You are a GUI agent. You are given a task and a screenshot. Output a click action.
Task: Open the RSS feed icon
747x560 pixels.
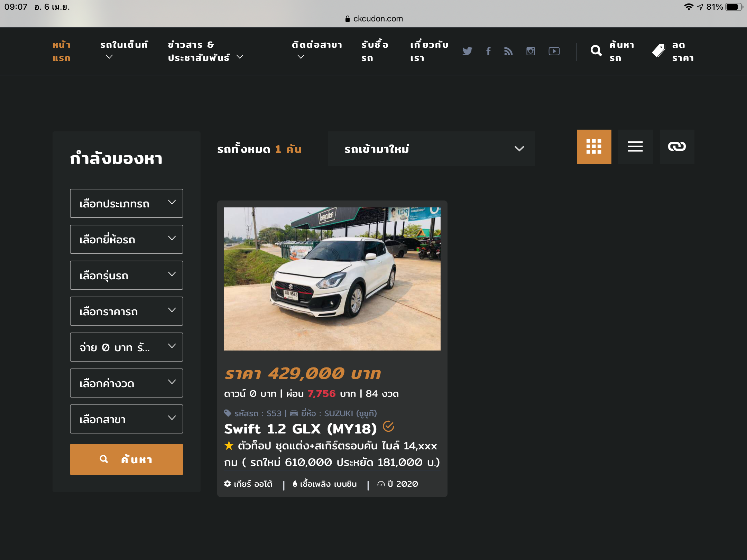(x=508, y=51)
